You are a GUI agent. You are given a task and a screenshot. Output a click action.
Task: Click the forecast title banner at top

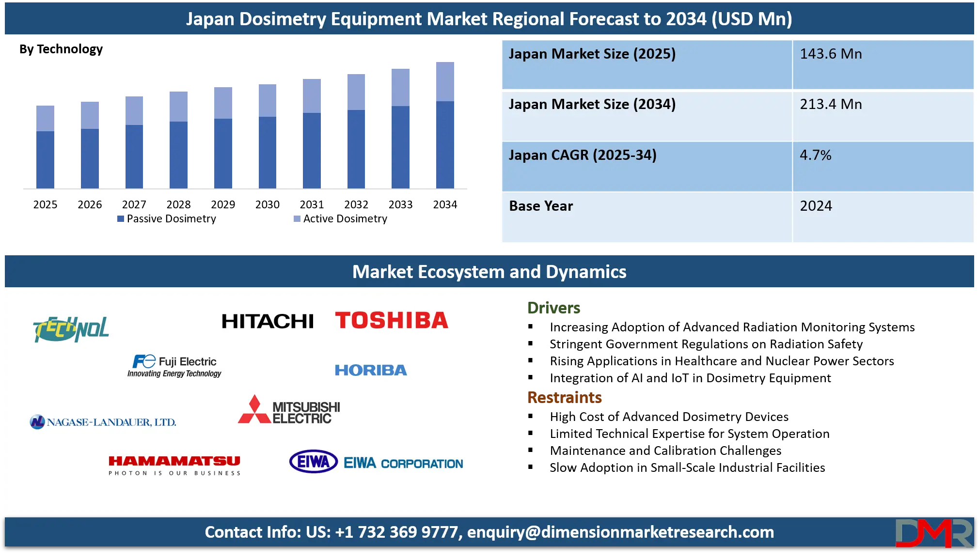coord(489,19)
